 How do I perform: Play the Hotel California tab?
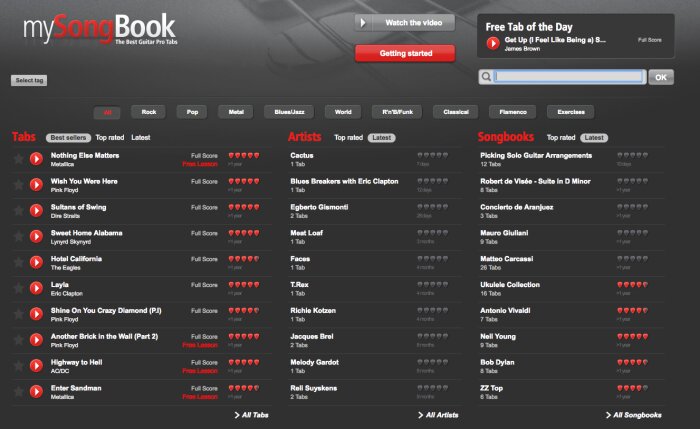pyautogui.click(x=36, y=262)
